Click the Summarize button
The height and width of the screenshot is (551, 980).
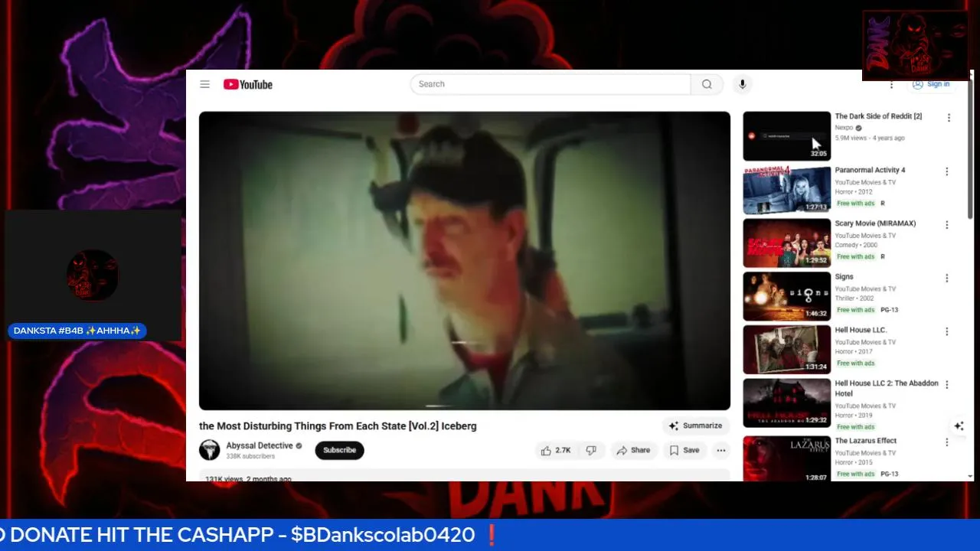pyautogui.click(x=695, y=425)
